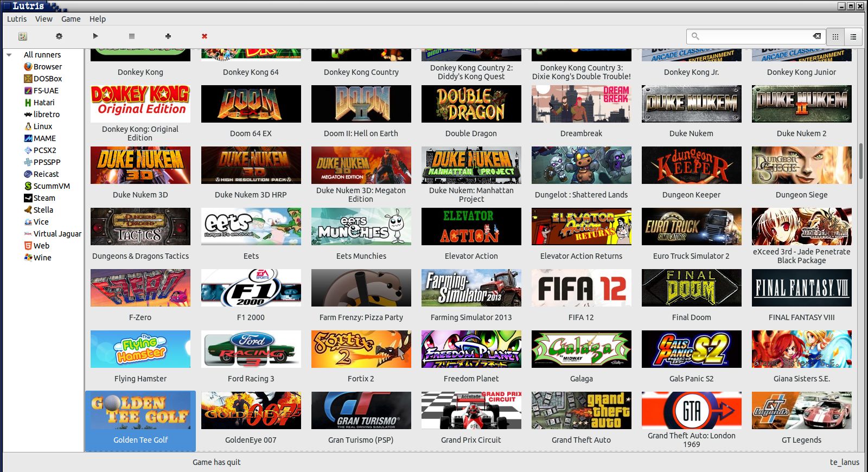Image resolution: width=868 pixels, height=472 pixels.
Task: Click the 'Game has quit' status text
Action: click(x=216, y=462)
